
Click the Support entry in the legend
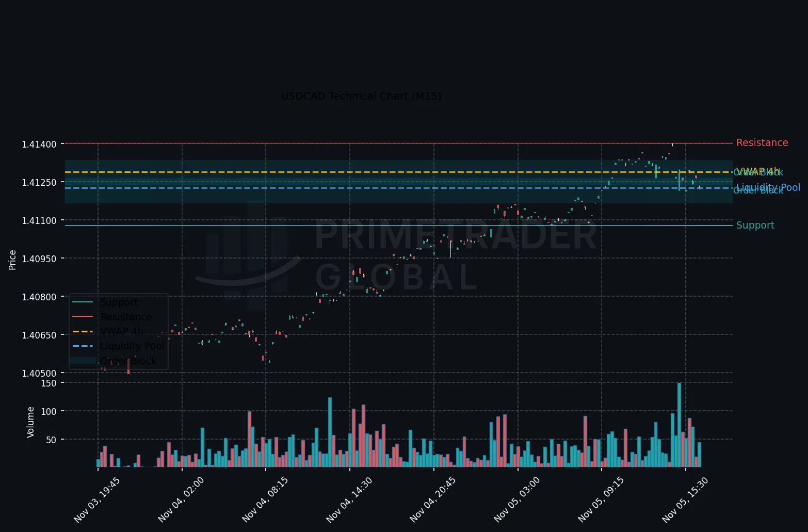point(119,302)
